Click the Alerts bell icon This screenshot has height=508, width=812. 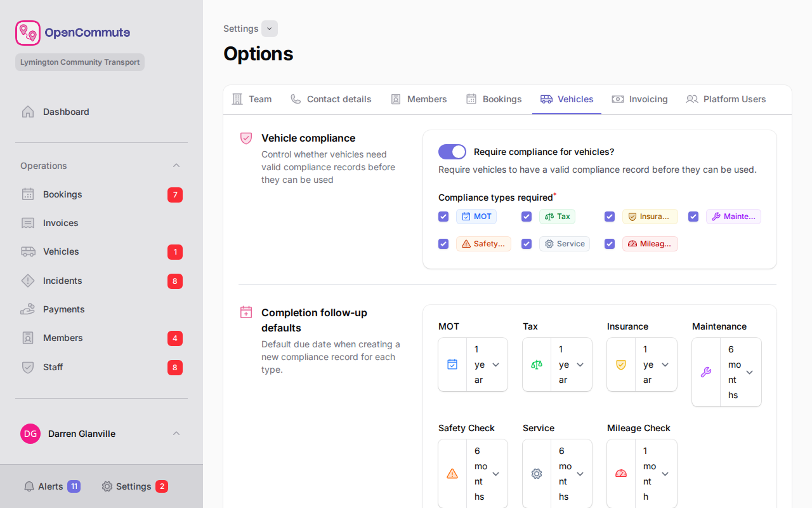pos(29,486)
